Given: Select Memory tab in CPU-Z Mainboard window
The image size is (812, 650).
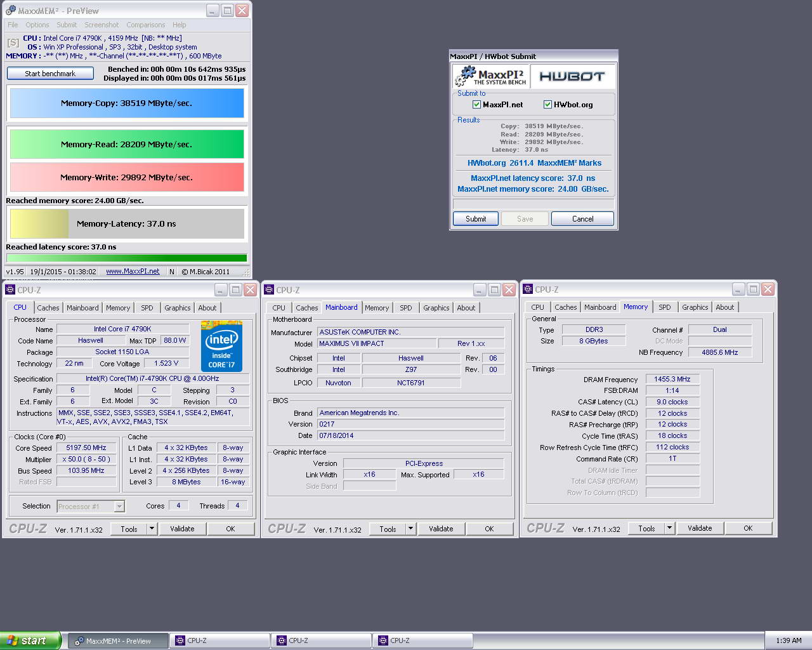Looking at the screenshot, I should click(377, 308).
